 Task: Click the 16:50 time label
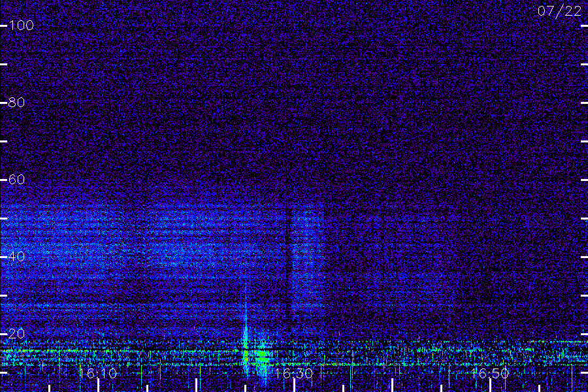[x=490, y=374]
